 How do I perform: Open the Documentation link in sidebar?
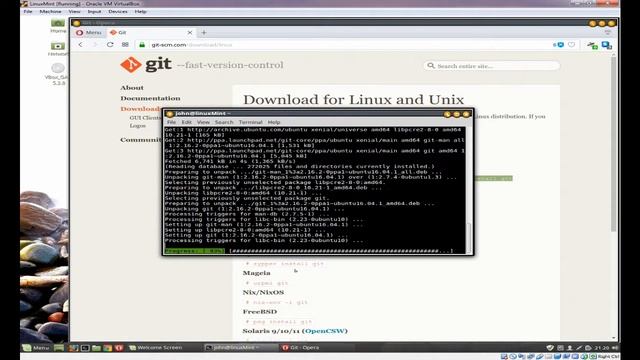(x=150, y=98)
